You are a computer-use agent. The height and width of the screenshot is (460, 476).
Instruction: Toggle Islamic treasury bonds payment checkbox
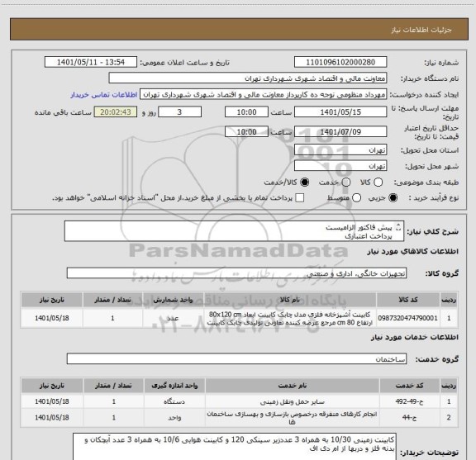coord(300,198)
